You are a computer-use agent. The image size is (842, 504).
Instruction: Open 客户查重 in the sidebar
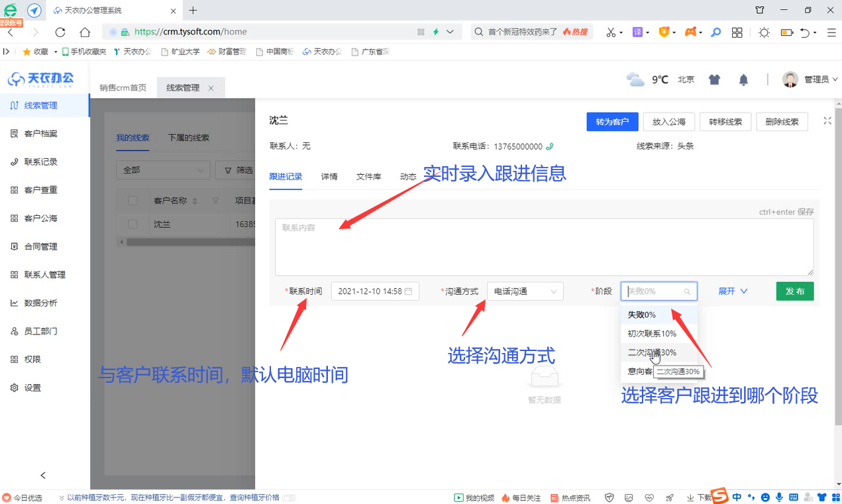(x=41, y=190)
